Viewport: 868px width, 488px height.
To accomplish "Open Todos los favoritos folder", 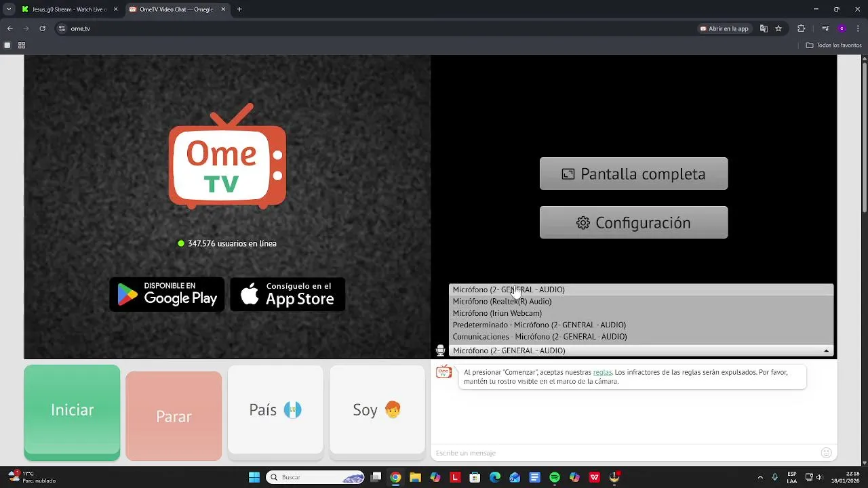I will pos(833,45).
